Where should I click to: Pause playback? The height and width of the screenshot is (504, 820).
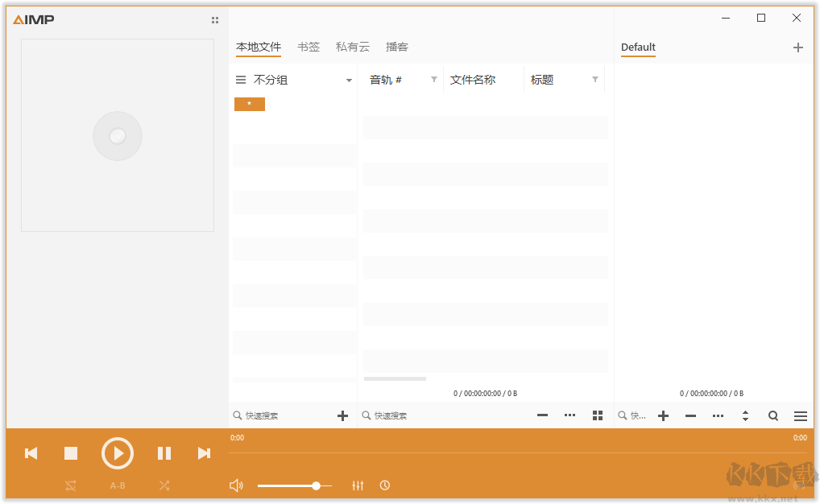click(164, 453)
